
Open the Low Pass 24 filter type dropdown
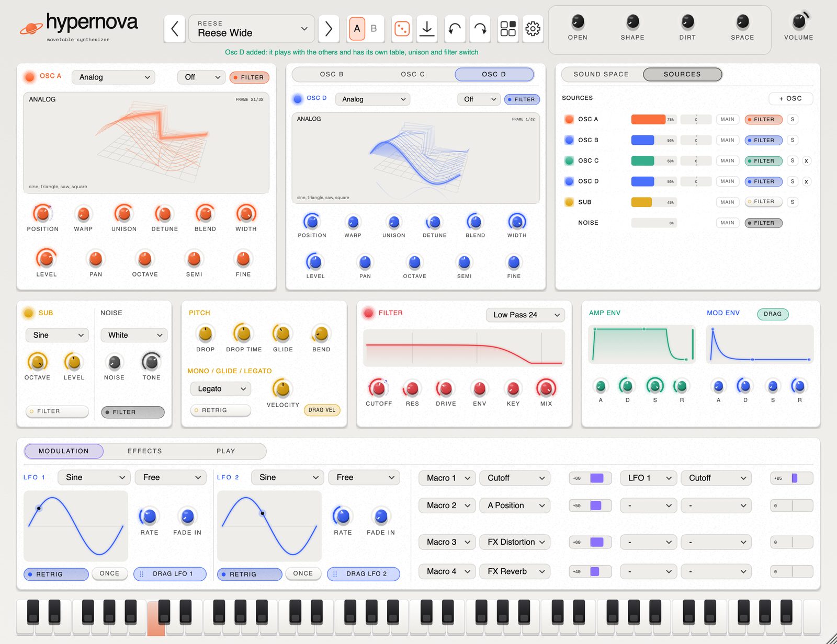(525, 315)
